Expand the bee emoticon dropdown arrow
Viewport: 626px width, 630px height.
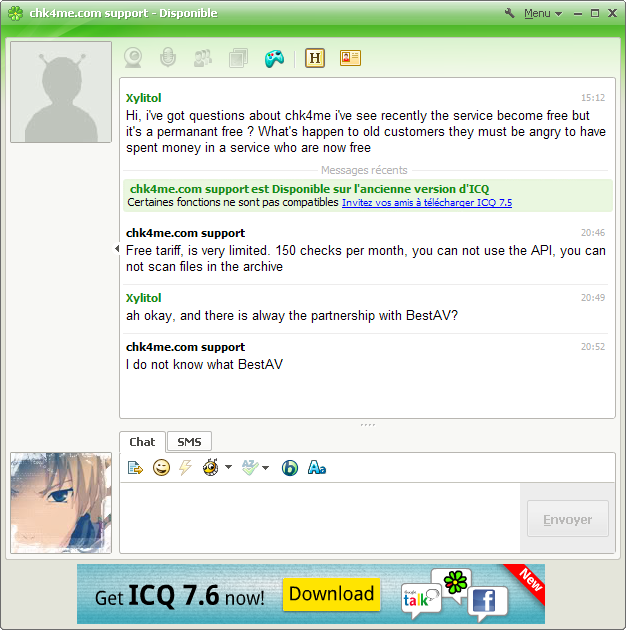pos(228,467)
